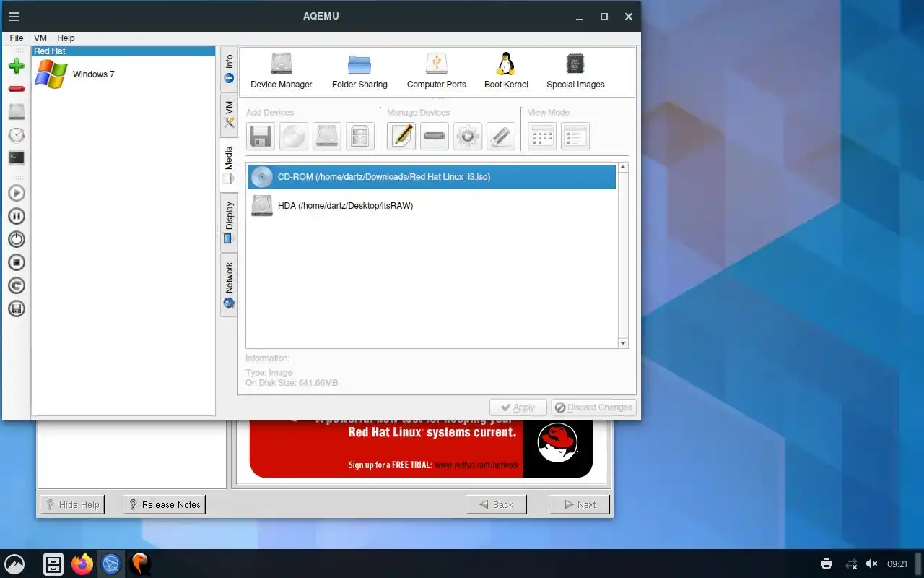The height and width of the screenshot is (578, 924).
Task: Open the Special Images section
Action: tap(575, 71)
